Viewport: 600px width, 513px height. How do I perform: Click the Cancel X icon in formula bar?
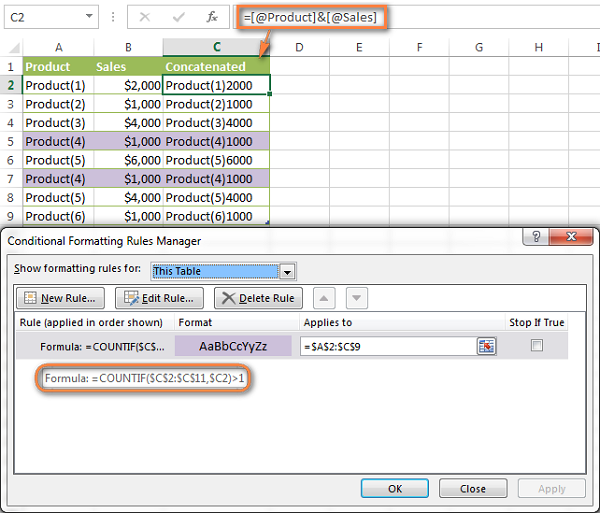coord(145,17)
